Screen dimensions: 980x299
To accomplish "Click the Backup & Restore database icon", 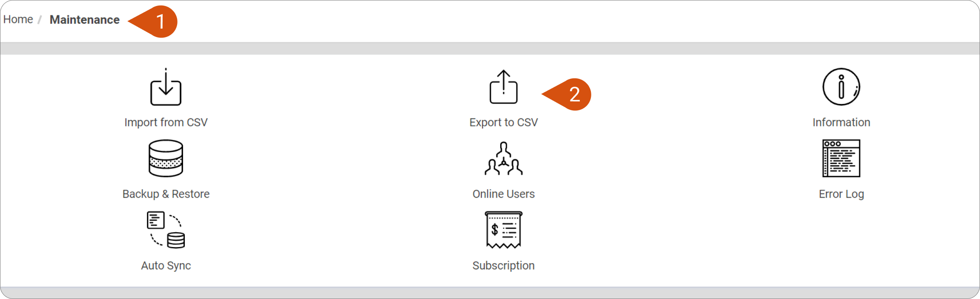I will click(x=166, y=158).
